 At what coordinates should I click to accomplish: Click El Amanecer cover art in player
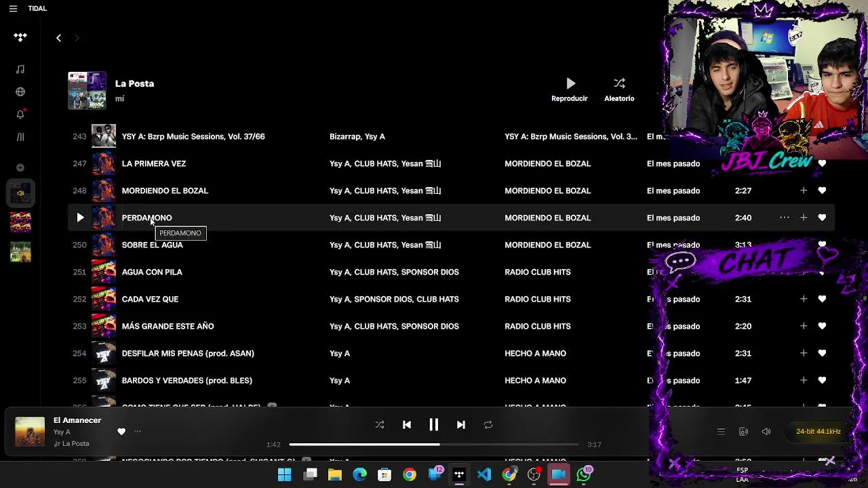coord(30,432)
